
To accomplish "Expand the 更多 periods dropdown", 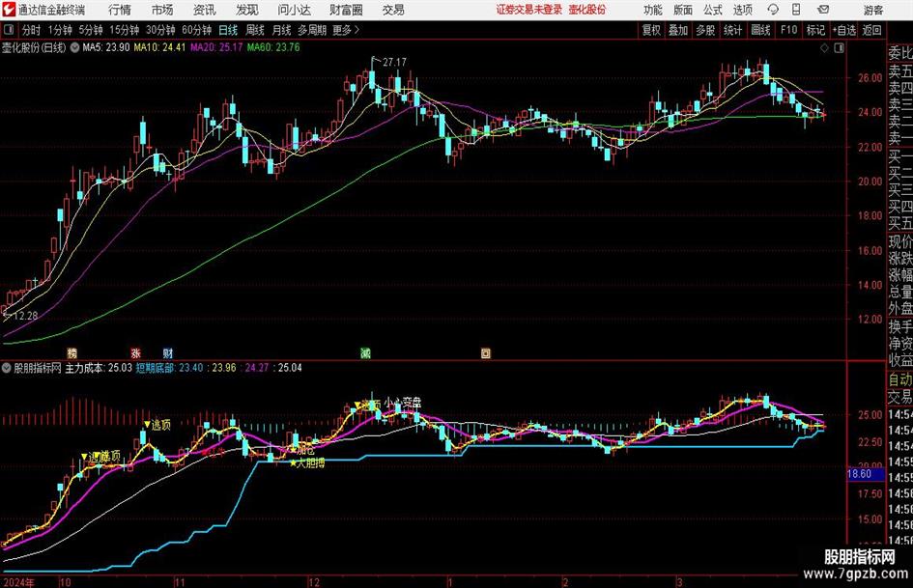I will (x=346, y=30).
